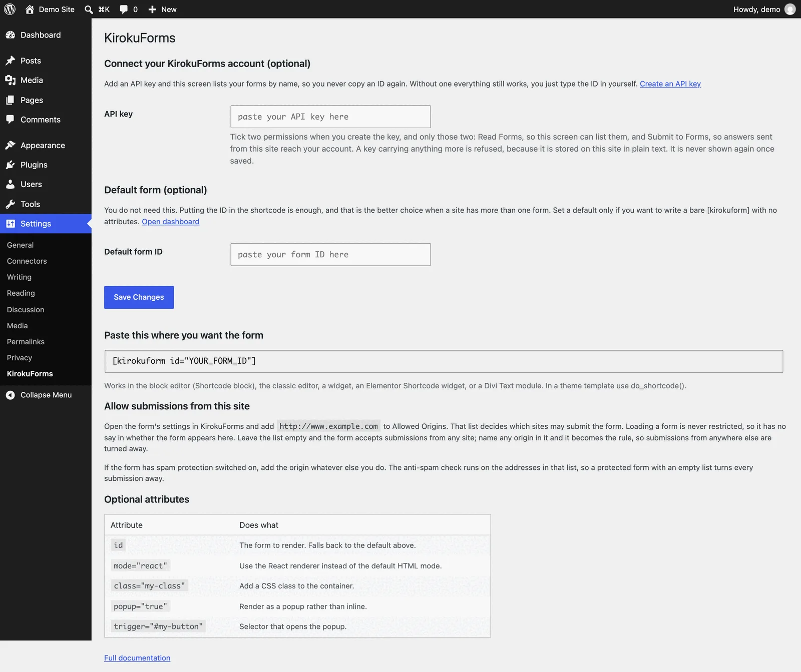The width and height of the screenshot is (801, 672).
Task: Click the mode="react" attribute cell
Action: [140, 566]
